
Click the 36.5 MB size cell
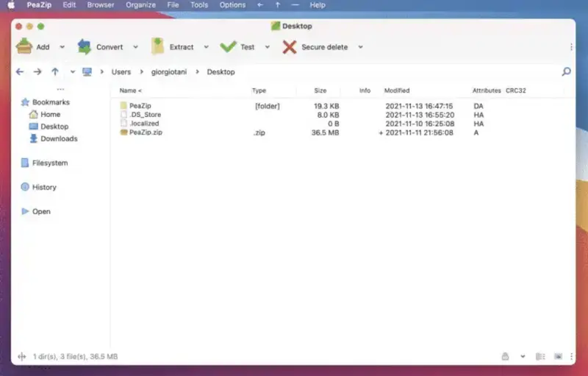click(x=325, y=132)
